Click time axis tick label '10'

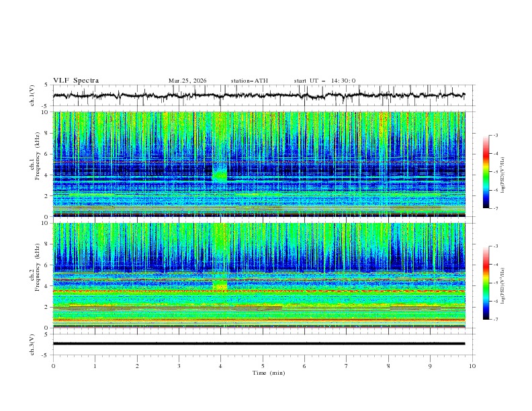[x=472, y=366]
